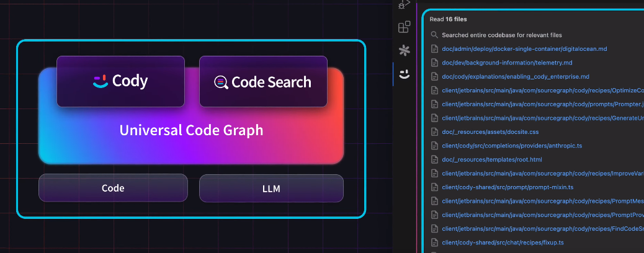Click the Cody smiley logo in the diagram
The width and height of the screenshot is (644, 253).
(x=100, y=81)
